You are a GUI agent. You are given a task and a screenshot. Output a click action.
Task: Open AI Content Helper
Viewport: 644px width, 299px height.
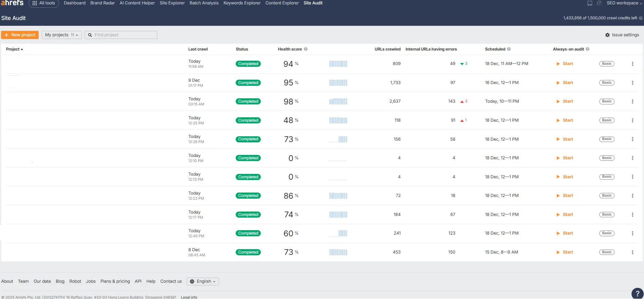[x=137, y=3]
